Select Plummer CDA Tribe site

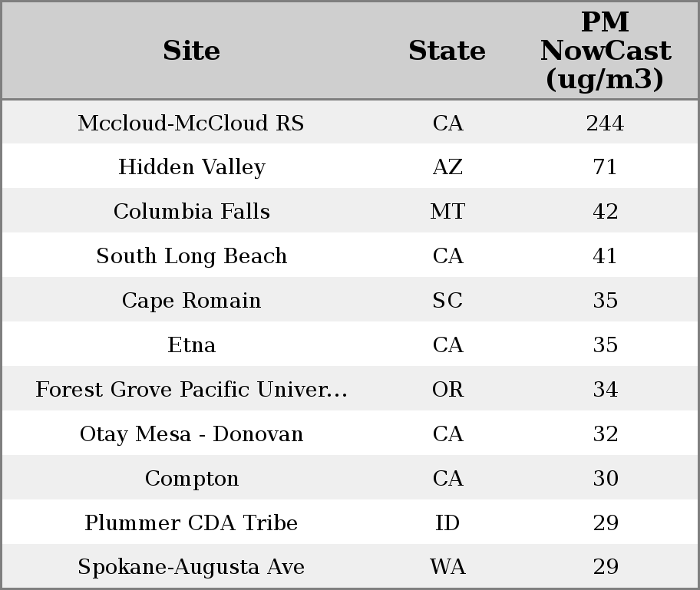(x=191, y=523)
